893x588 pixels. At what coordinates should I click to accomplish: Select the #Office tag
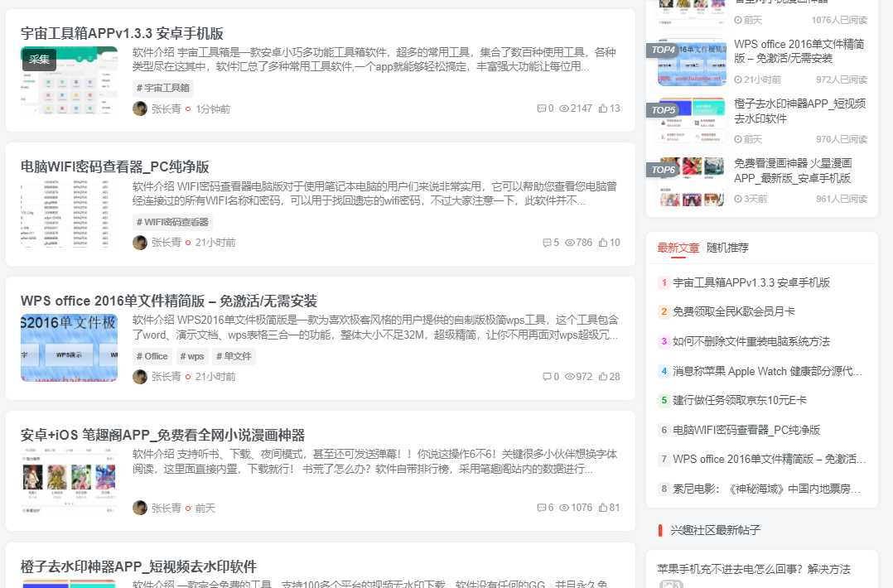tap(152, 356)
